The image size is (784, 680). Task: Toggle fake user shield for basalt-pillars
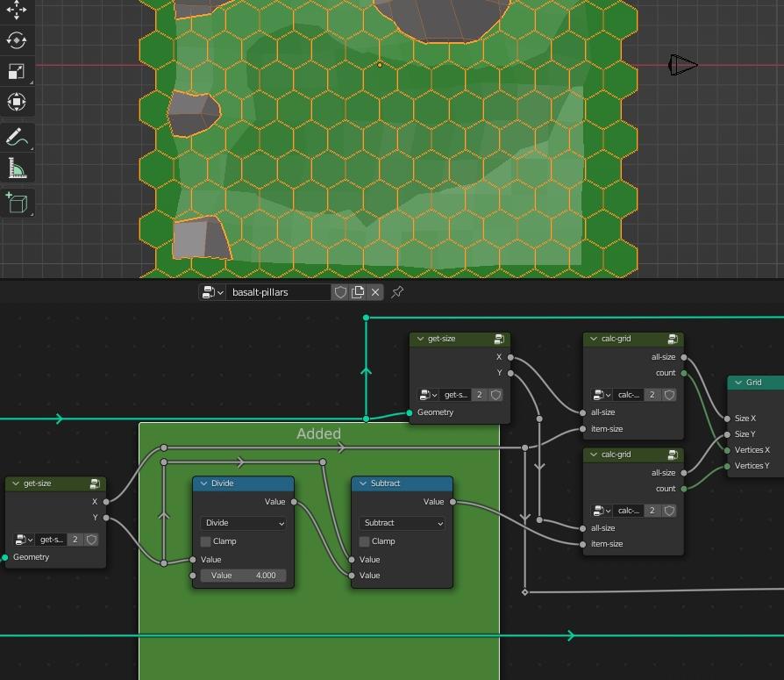[x=340, y=292]
